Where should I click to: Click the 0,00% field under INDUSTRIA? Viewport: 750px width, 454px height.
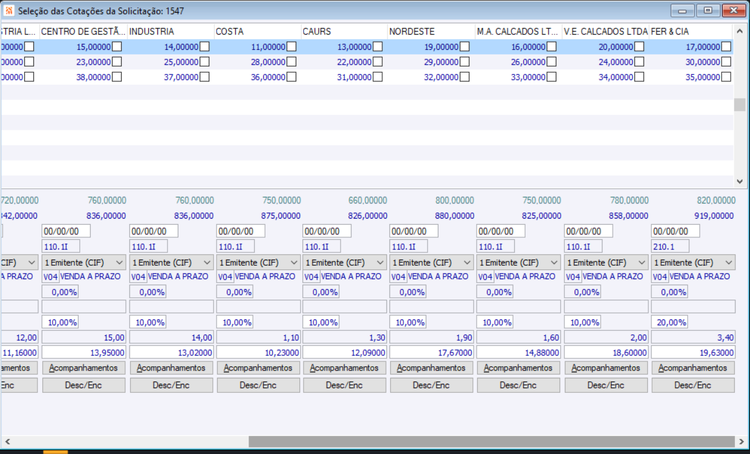point(148,292)
